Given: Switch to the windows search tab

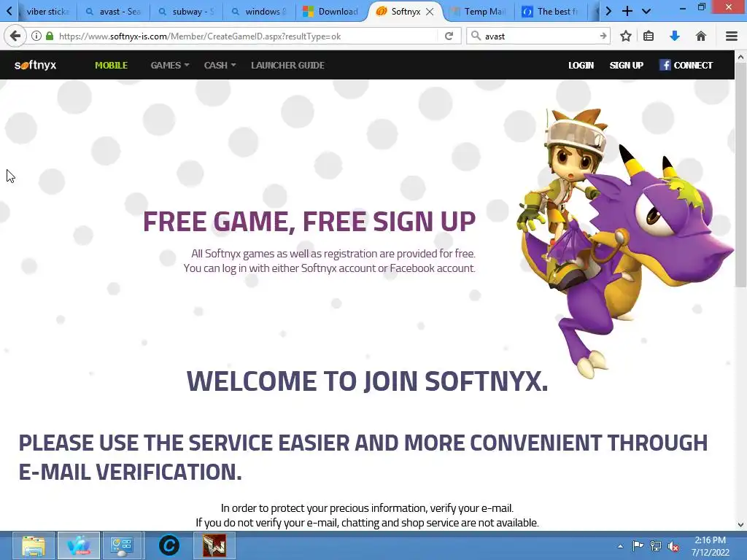Looking at the screenshot, I should [x=260, y=12].
